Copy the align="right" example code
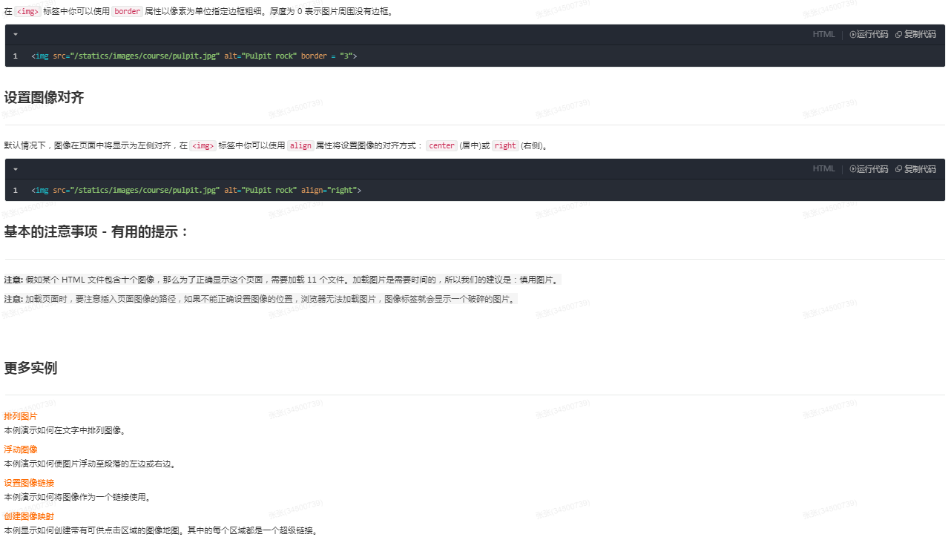Viewport: 951px width, 560px height. pos(915,168)
